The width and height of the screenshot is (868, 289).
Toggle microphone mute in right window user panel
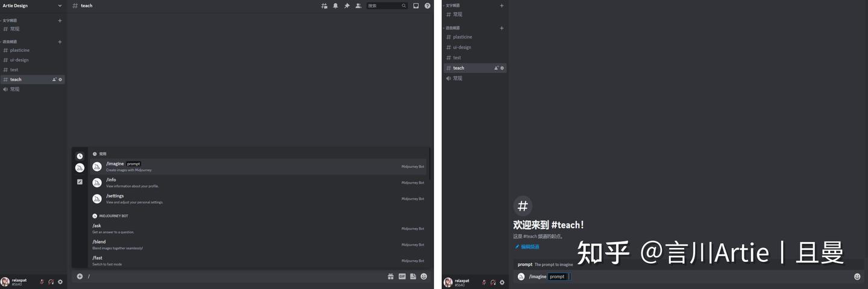pyautogui.click(x=484, y=282)
